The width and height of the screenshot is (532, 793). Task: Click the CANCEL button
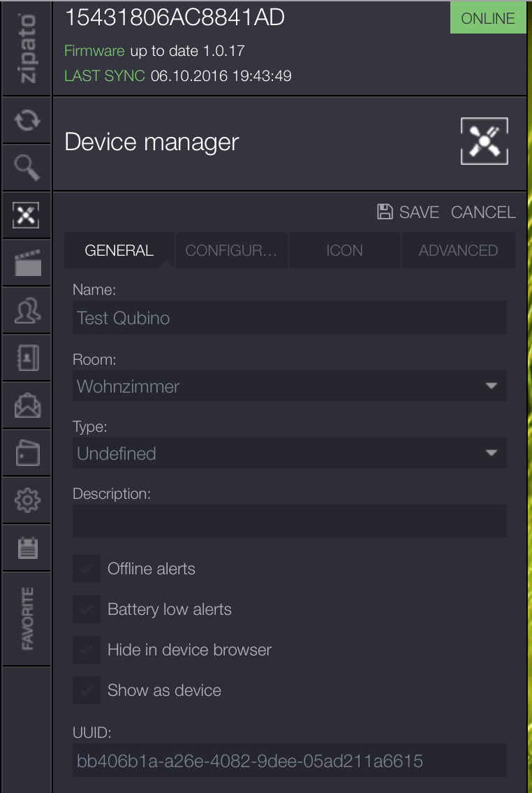[x=483, y=212]
